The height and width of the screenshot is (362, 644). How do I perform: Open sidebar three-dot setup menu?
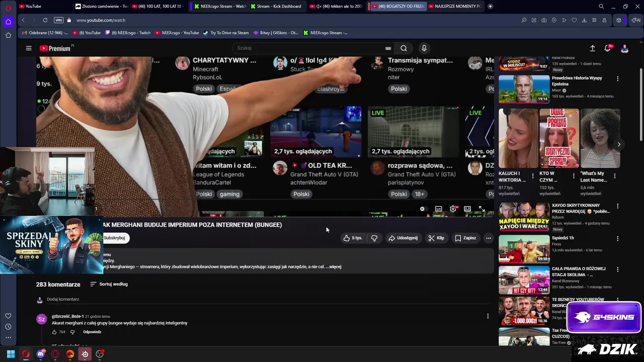[8, 337]
